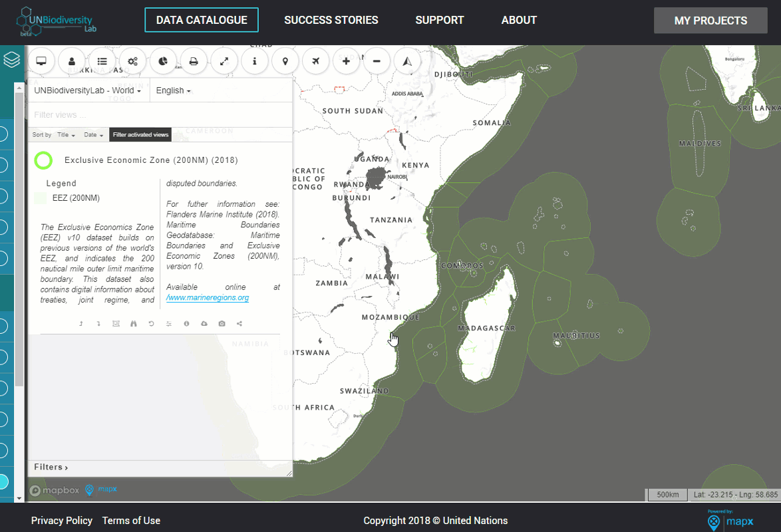
Task: Toggle the views list toolbar button
Action: (102, 61)
